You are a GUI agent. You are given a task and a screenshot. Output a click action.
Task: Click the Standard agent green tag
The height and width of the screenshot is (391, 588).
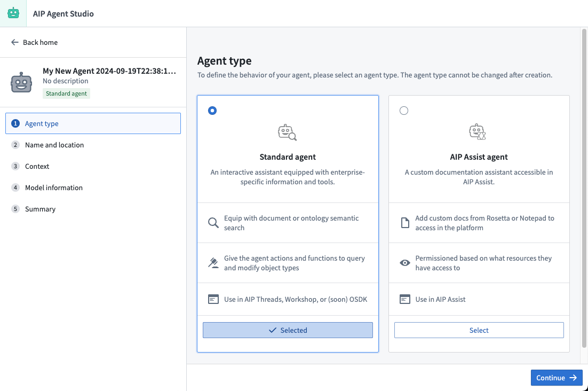66,93
